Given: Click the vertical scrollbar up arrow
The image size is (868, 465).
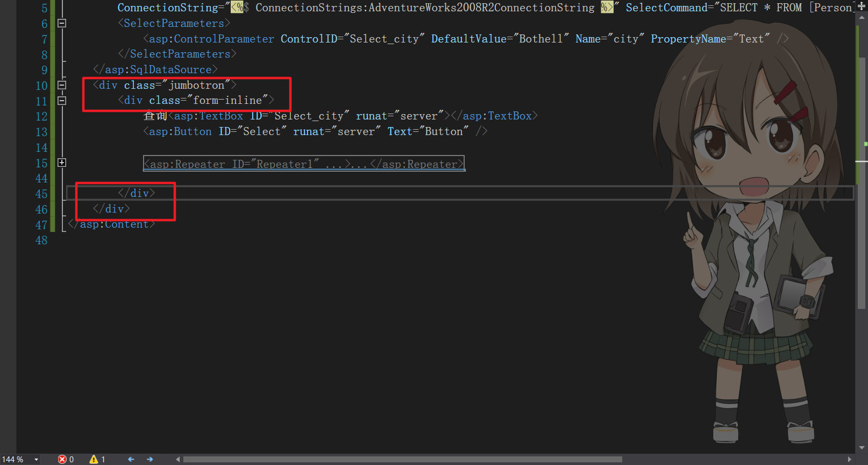Looking at the screenshot, I should pyautogui.click(x=862, y=18).
